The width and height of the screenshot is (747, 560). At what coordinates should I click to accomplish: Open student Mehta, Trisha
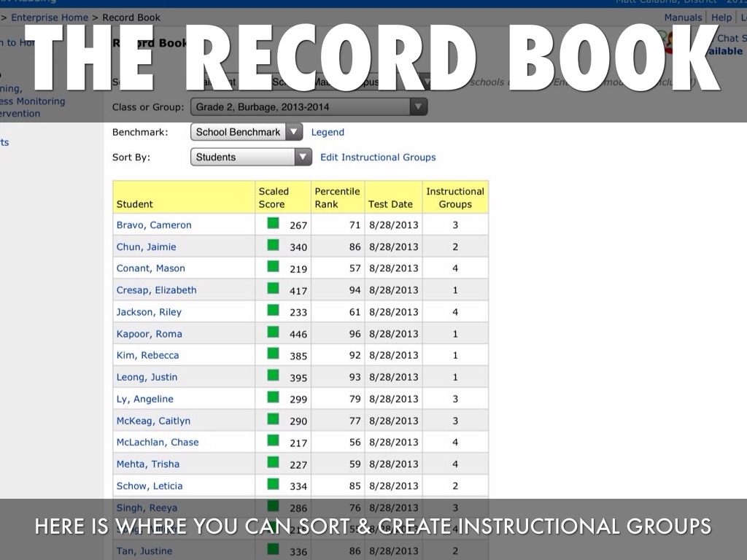[147, 464]
